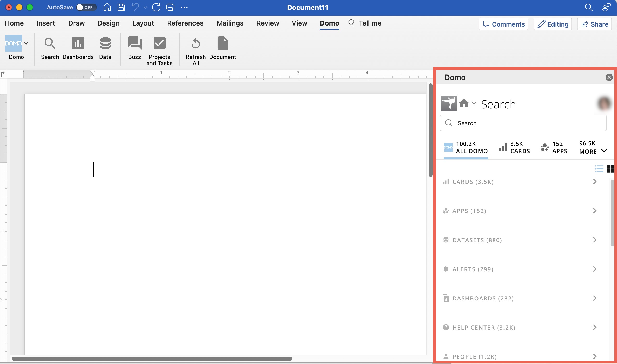This screenshot has width=617, height=364.
Task: Switch to list view in Domo panel
Action: (599, 169)
